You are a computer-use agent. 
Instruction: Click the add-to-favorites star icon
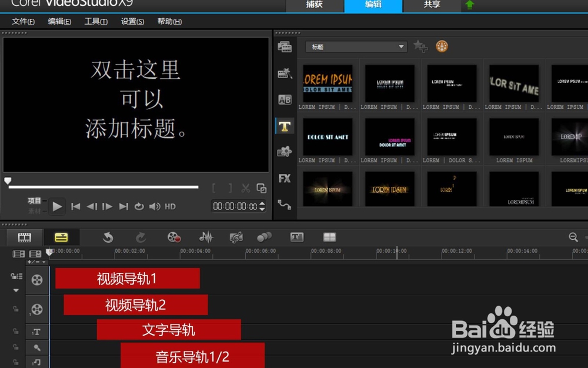(x=420, y=46)
